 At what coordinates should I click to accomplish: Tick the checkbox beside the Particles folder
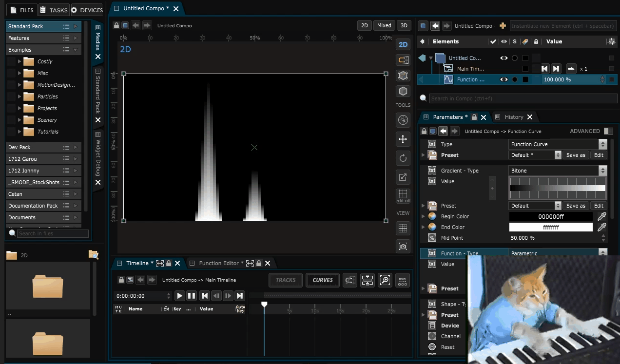[11, 96]
